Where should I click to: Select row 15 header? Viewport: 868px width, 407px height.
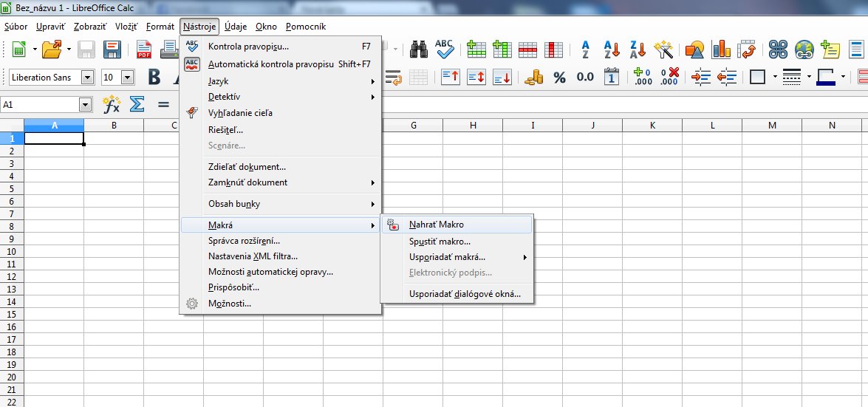[x=12, y=314]
